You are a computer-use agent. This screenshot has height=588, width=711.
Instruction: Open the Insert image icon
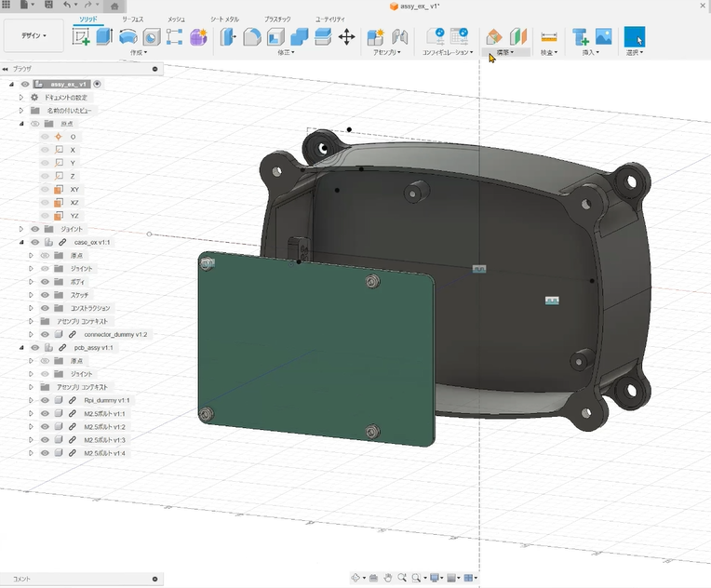click(x=603, y=37)
